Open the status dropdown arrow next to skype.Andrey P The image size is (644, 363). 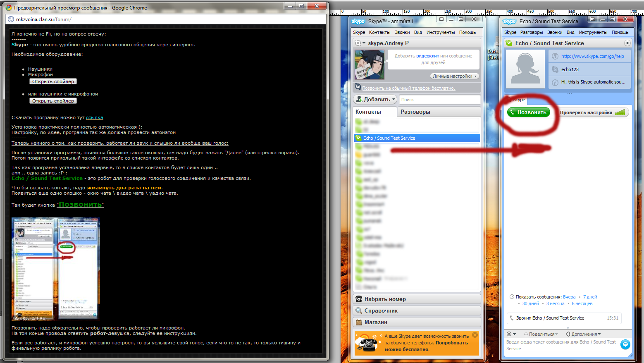pyautogui.click(x=364, y=43)
